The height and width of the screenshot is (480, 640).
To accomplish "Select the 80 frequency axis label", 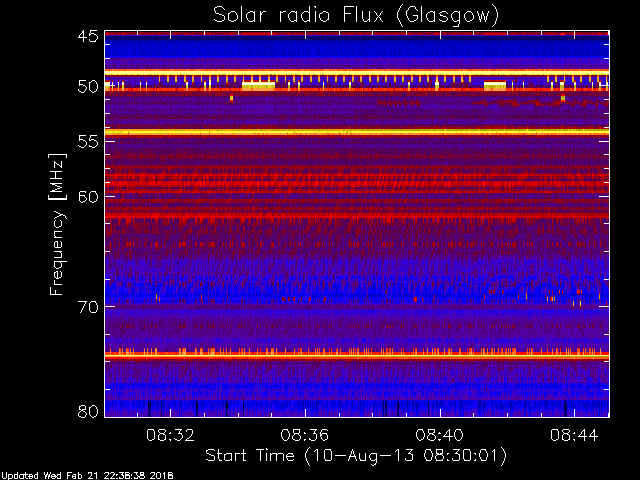I will click(x=88, y=411).
